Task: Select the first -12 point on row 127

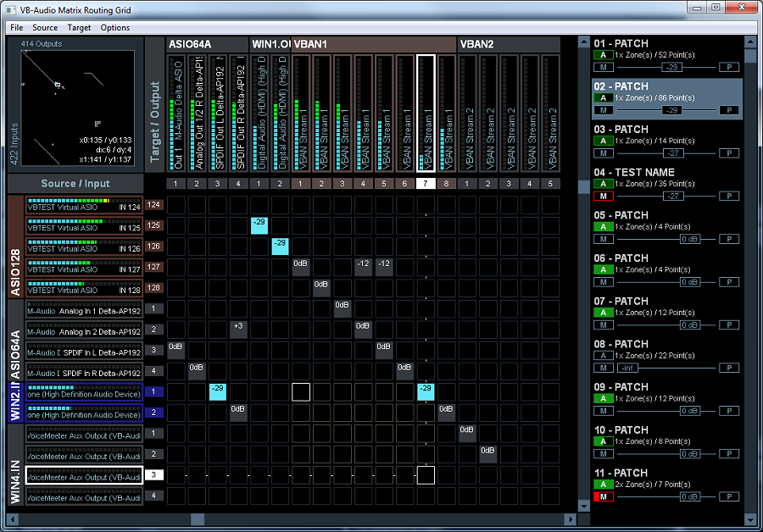Action: click(x=363, y=267)
